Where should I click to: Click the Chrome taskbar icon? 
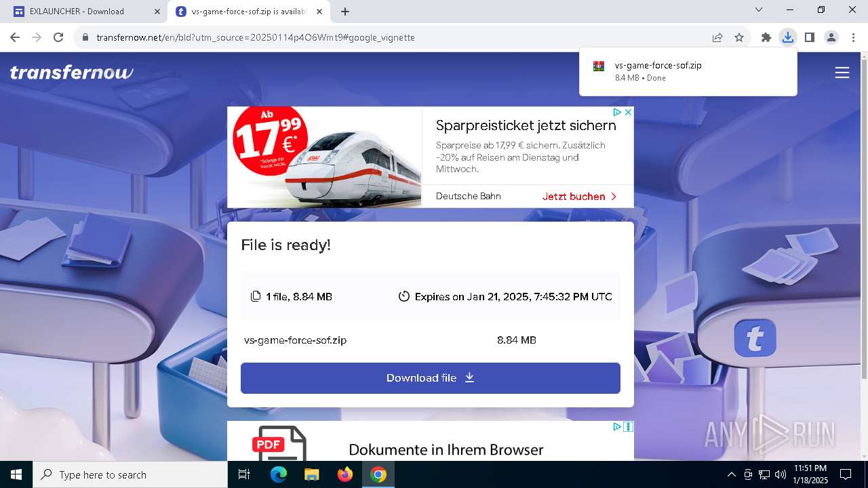(378, 474)
